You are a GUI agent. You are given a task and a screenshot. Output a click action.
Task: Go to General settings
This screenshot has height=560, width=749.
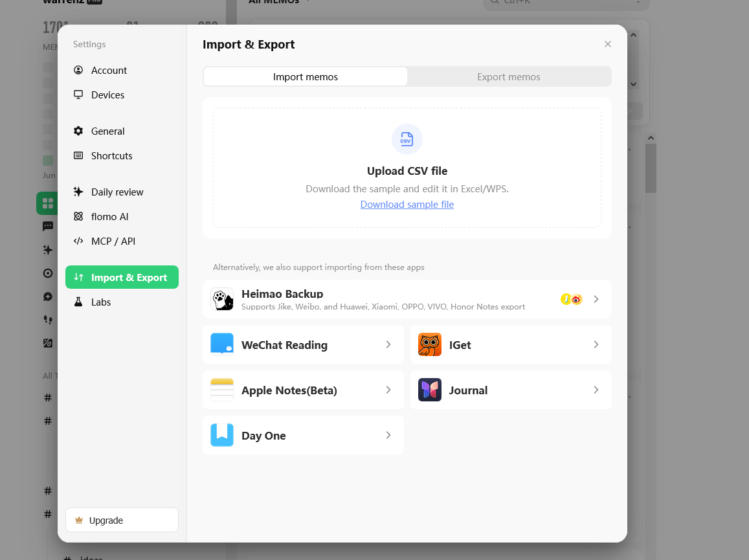click(122, 131)
